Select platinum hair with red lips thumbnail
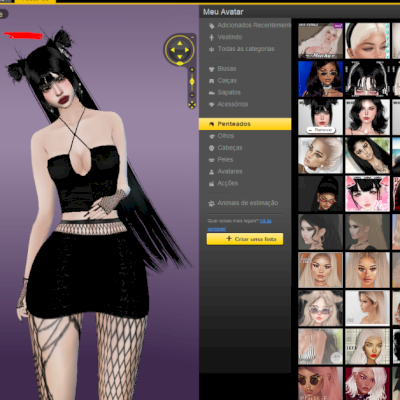This screenshot has width=400, height=400. tap(367, 346)
